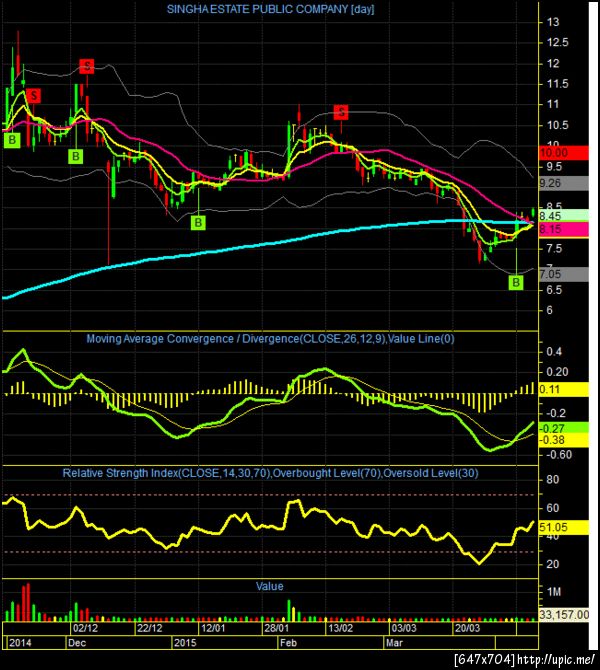Click the Value volume panel title

270,586
